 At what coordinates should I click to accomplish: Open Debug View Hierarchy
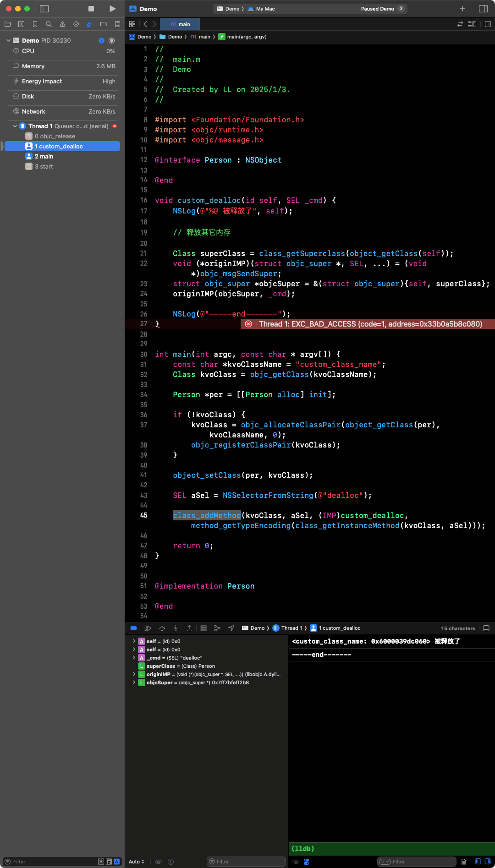pos(203,628)
